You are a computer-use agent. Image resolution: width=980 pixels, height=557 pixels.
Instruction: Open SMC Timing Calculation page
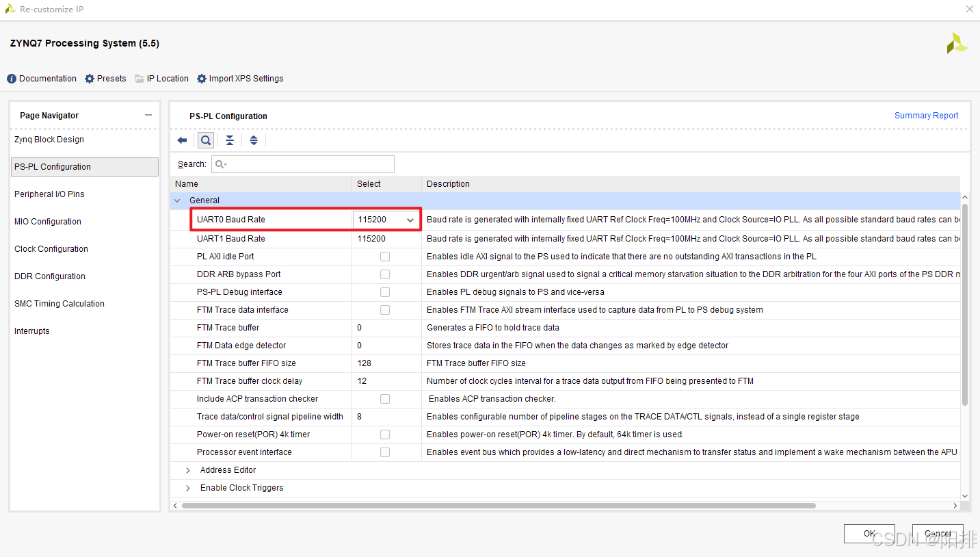[59, 304]
